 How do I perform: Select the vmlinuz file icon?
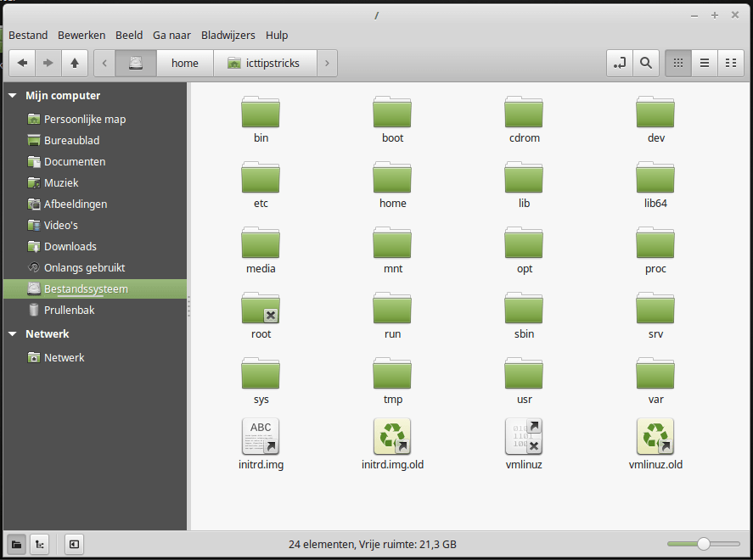click(524, 436)
